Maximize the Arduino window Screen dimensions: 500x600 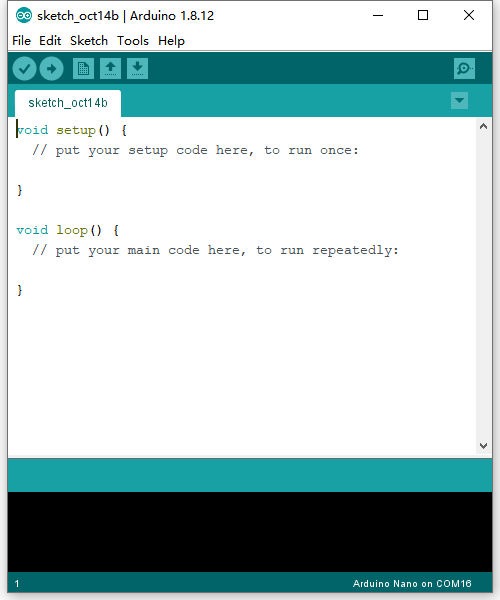[423, 15]
